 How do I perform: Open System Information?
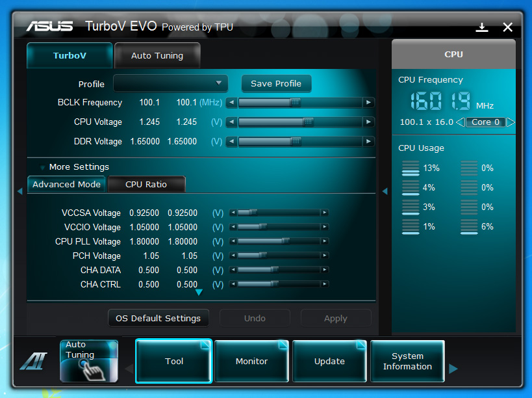tap(407, 361)
